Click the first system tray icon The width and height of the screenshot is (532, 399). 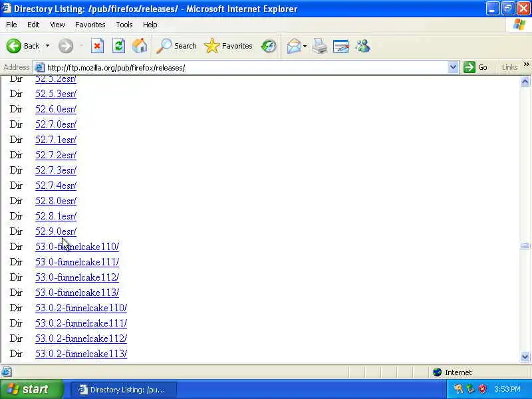pyautogui.click(x=458, y=389)
